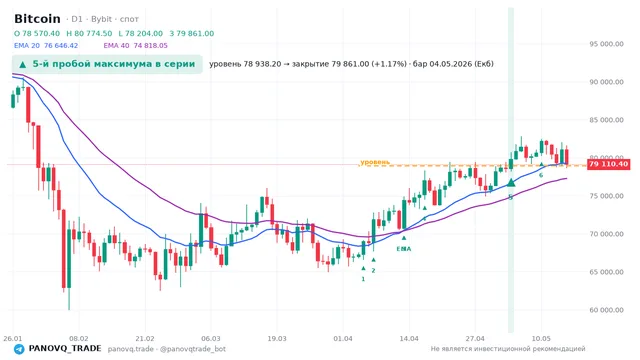Click the 75 000.00 price axis label

(607, 196)
